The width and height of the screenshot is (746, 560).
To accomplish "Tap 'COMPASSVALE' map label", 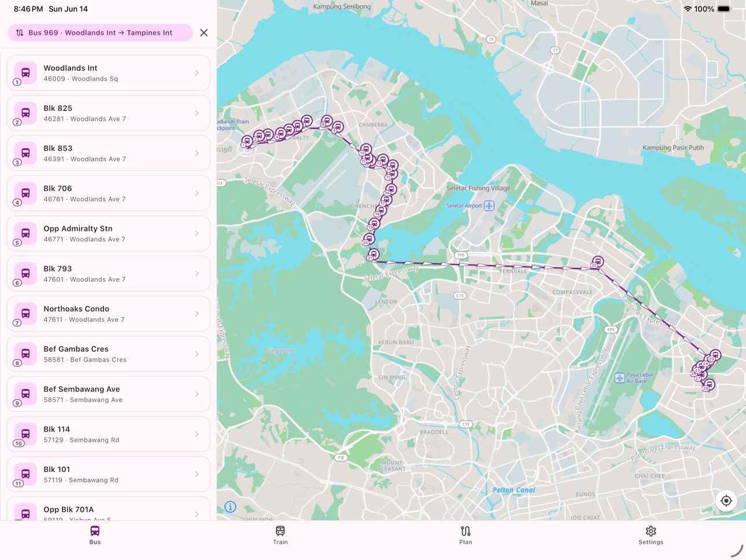I will (573, 292).
